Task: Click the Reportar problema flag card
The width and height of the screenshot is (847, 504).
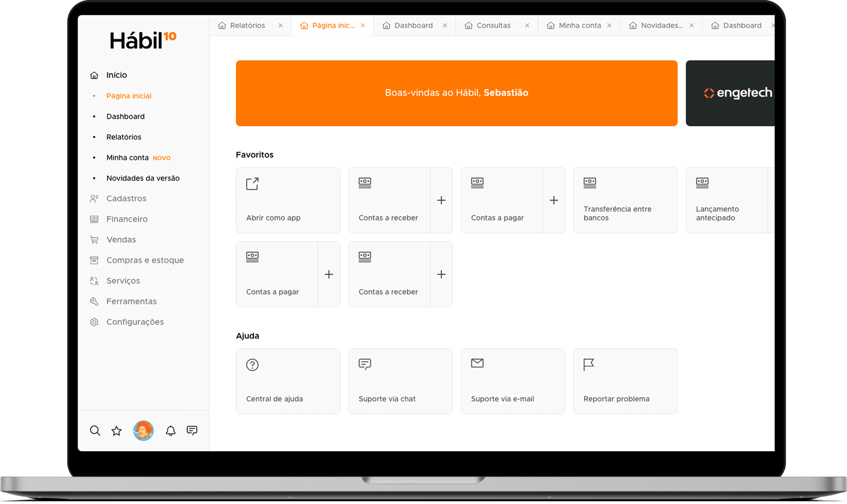Action: tap(625, 381)
